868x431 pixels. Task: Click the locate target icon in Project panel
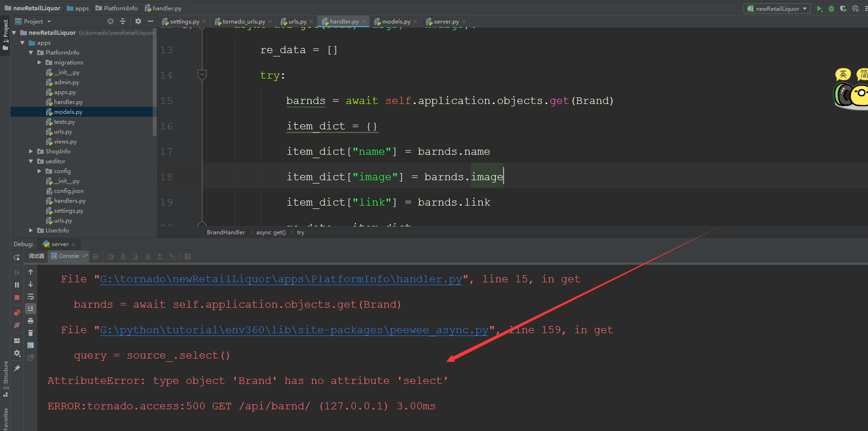pyautogui.click(x=110, y=21)
